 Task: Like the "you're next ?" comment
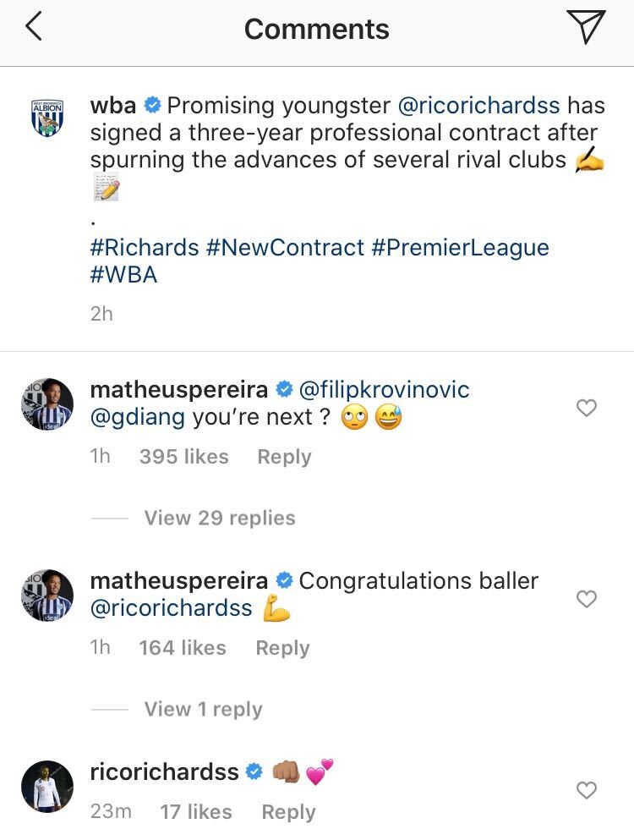coord(586,409)
